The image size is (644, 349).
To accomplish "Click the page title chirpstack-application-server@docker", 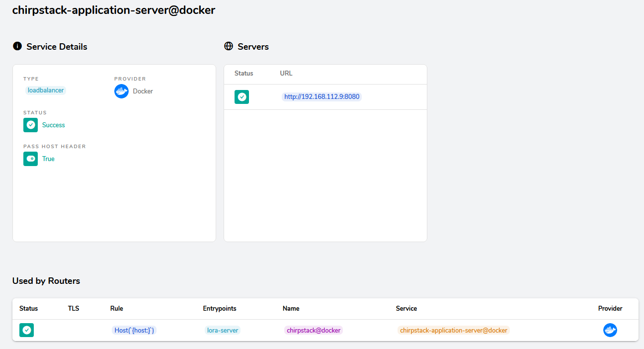I will point(114,10).
